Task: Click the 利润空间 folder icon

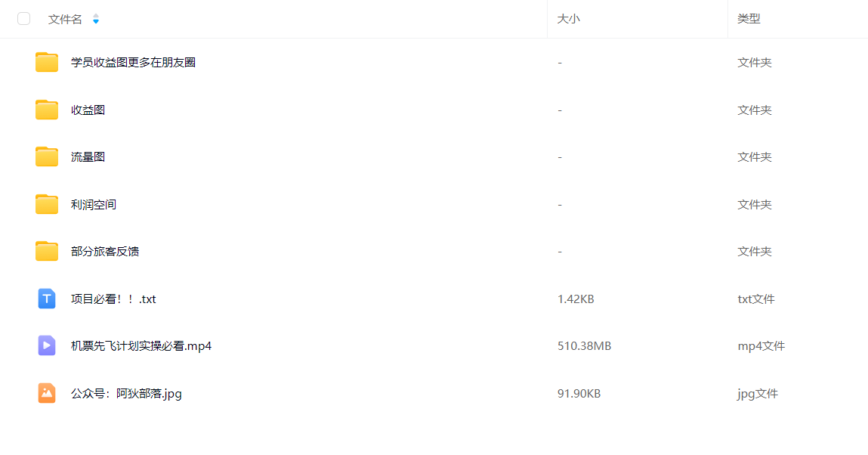Action: [47, 204]
